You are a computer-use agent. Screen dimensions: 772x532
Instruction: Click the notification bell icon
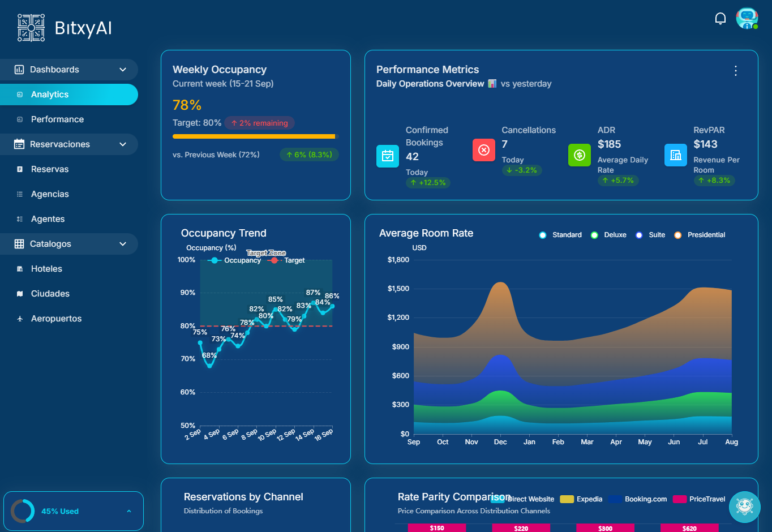pyautogui.click(x=720, y=19)
